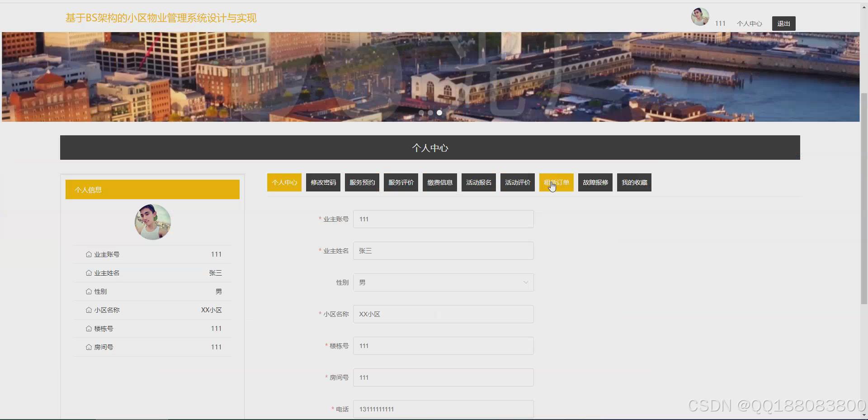Click 个人中心 in the header menu
Viewport: 868px width, 420px height.
click(749, 24)
